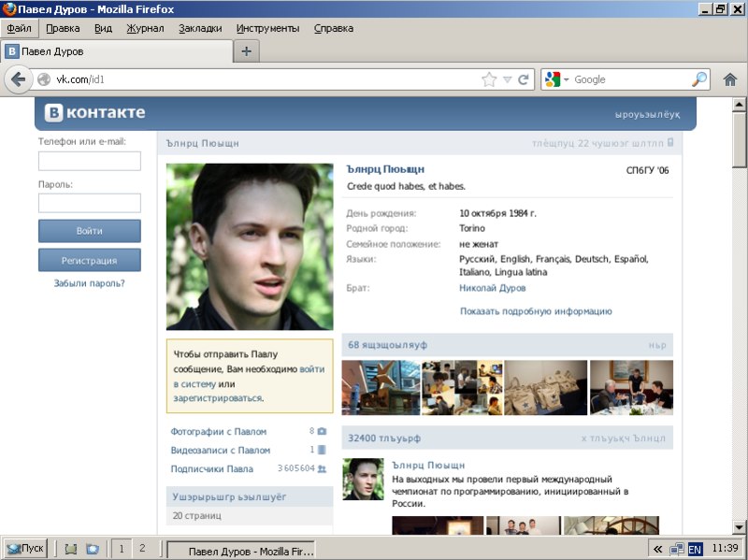The height and width of the screenshot is (560, 748).
Task: Open new tab with plus button
Action: (246, 51)
